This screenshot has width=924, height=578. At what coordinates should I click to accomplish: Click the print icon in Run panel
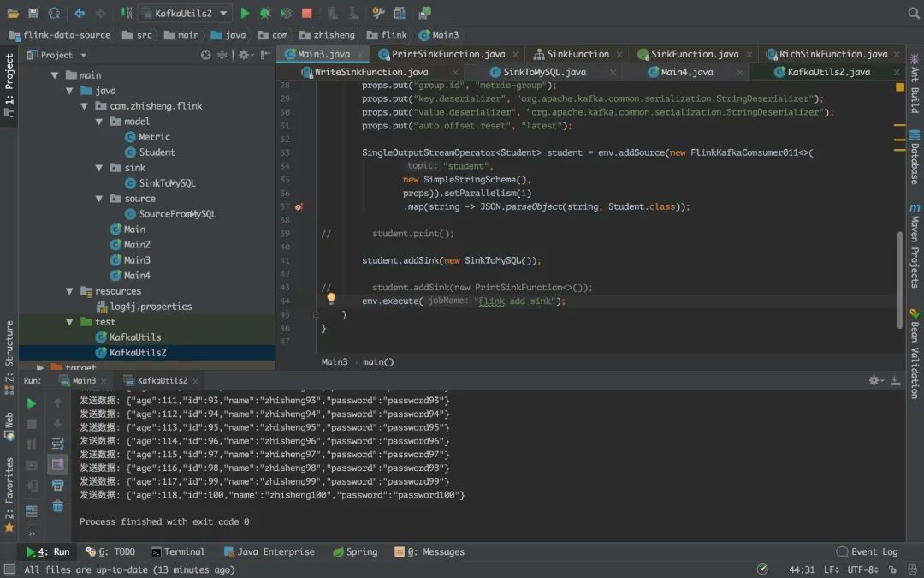[x=57, y=486]
